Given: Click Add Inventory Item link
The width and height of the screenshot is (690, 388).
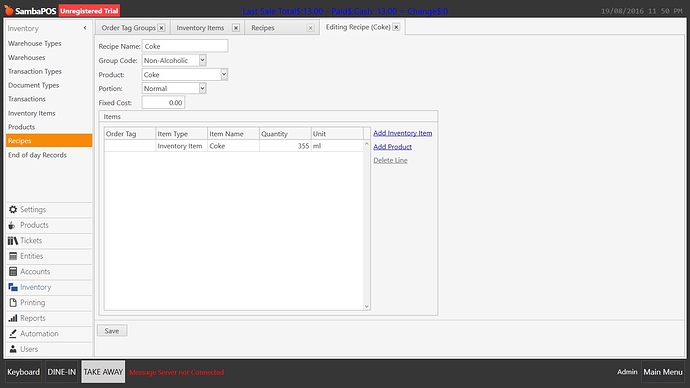Looking at the screenshot, I should click(x=403, y=133).
